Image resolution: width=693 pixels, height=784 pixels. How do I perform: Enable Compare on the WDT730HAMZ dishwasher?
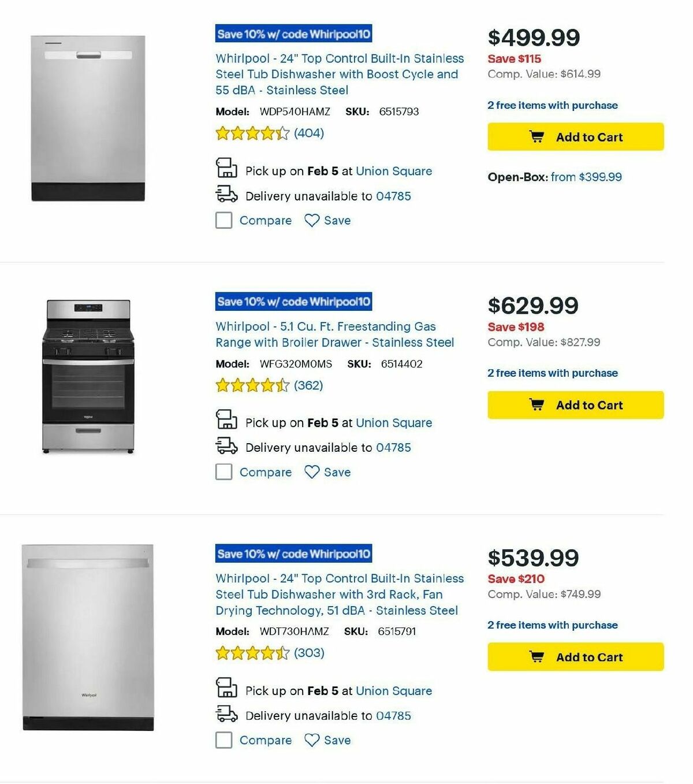pos(223,740)
